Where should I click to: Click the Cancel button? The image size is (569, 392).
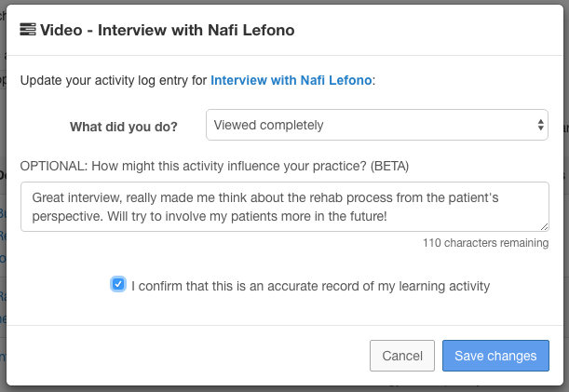[402, 356]
